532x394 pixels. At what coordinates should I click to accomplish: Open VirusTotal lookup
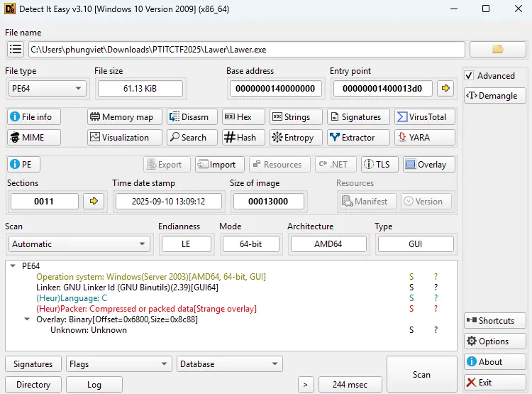click(423, 117)
